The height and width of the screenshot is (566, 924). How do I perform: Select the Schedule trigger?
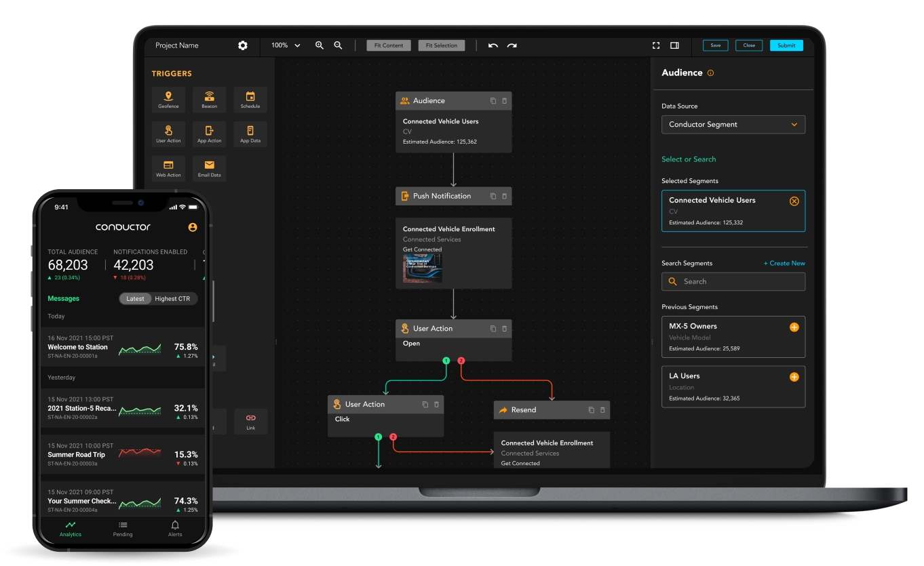click(250, 100)
